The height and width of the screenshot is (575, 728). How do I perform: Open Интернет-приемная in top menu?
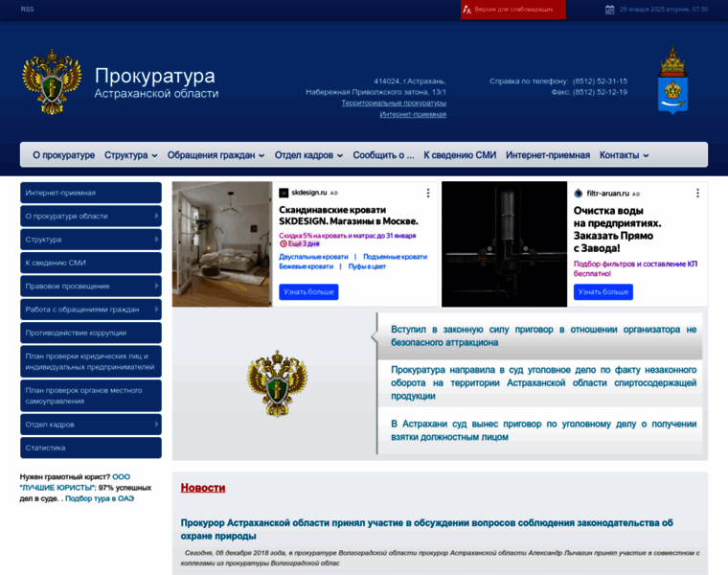(548, 155)
